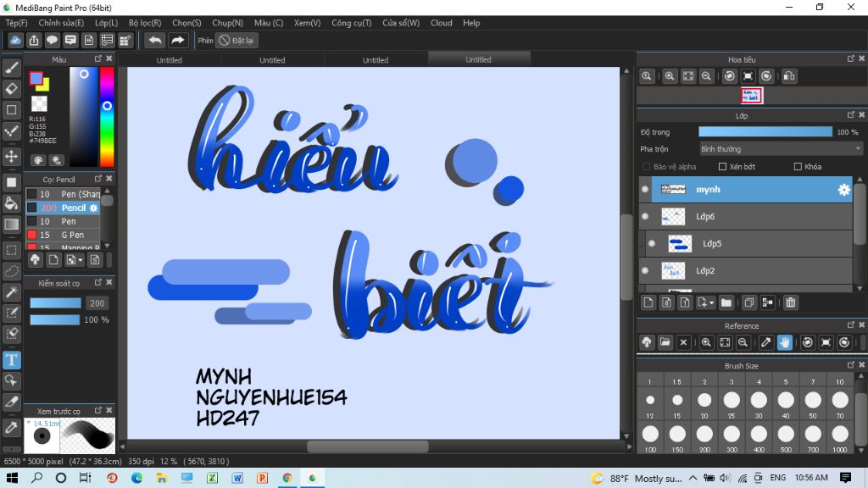Enable the Khóa lock checkbox
This screenshot has width=868, height=488.
798,167
